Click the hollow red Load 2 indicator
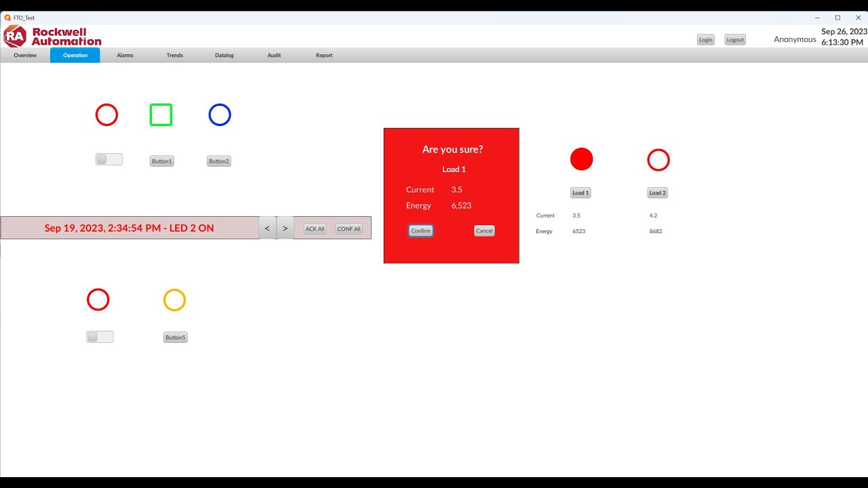The height and width of the screenshot is (488, 868). pyautogui.click(x=658, y=160)
